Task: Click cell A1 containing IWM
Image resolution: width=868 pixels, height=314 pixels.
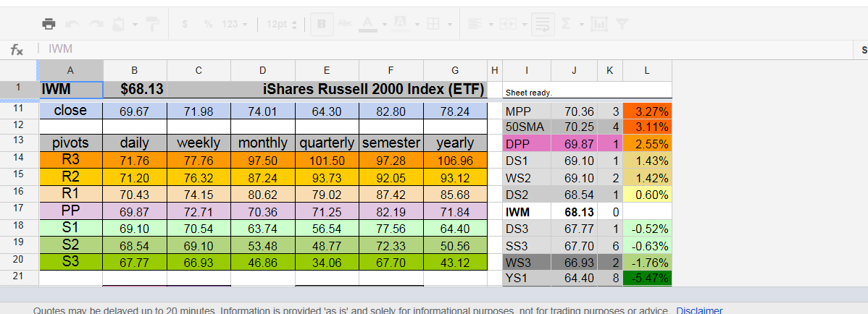Action: click(72, 90)
